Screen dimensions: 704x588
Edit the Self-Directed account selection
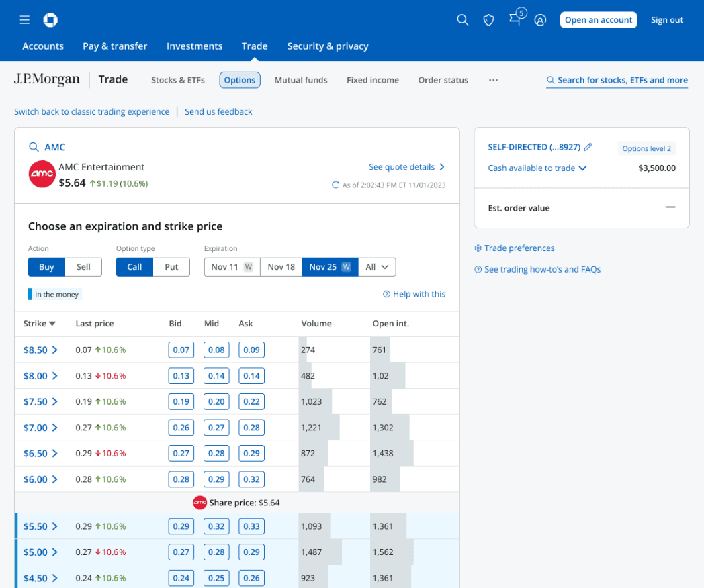tap(588, 146)
